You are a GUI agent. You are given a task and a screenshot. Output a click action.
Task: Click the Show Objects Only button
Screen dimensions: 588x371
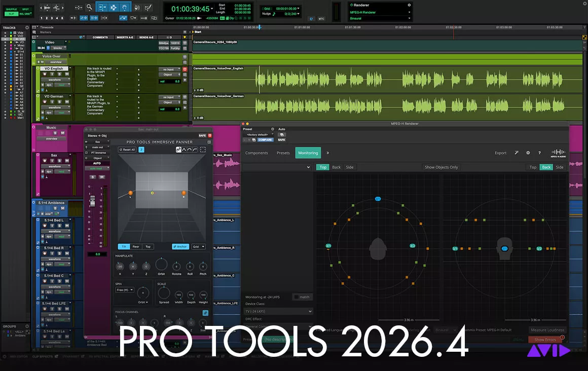point(441,167)
